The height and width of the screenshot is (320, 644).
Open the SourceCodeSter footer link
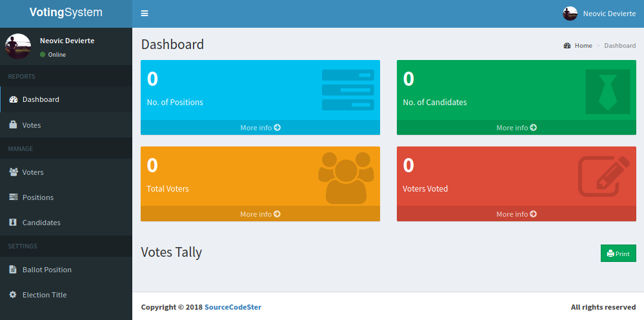(233, 307)
